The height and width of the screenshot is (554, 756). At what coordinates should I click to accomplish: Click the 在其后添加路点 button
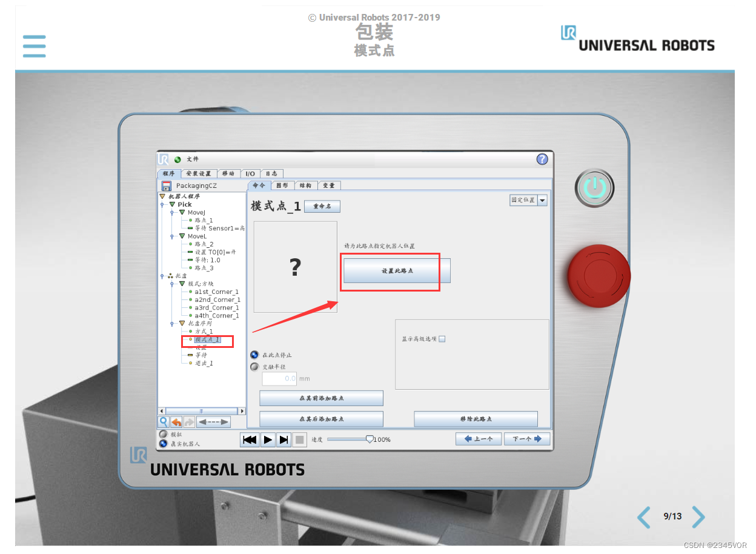(x=322, y=419)
